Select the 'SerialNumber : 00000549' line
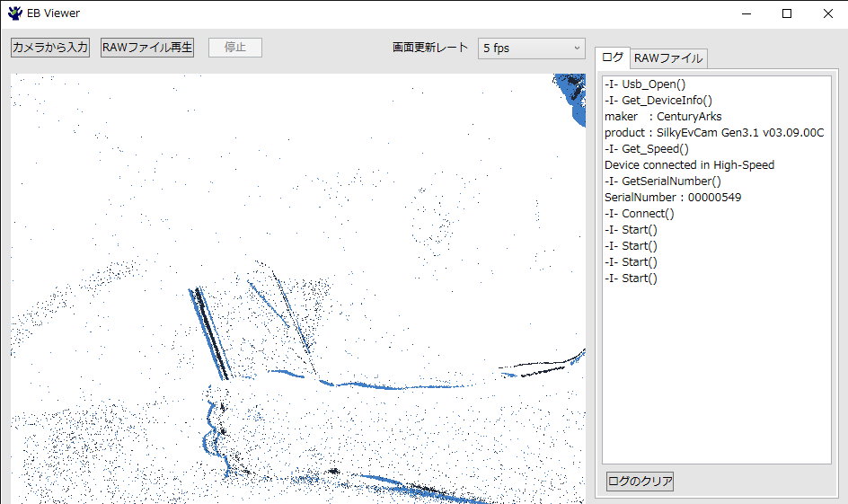The image size is (848, 504). (x=673, y=198)
